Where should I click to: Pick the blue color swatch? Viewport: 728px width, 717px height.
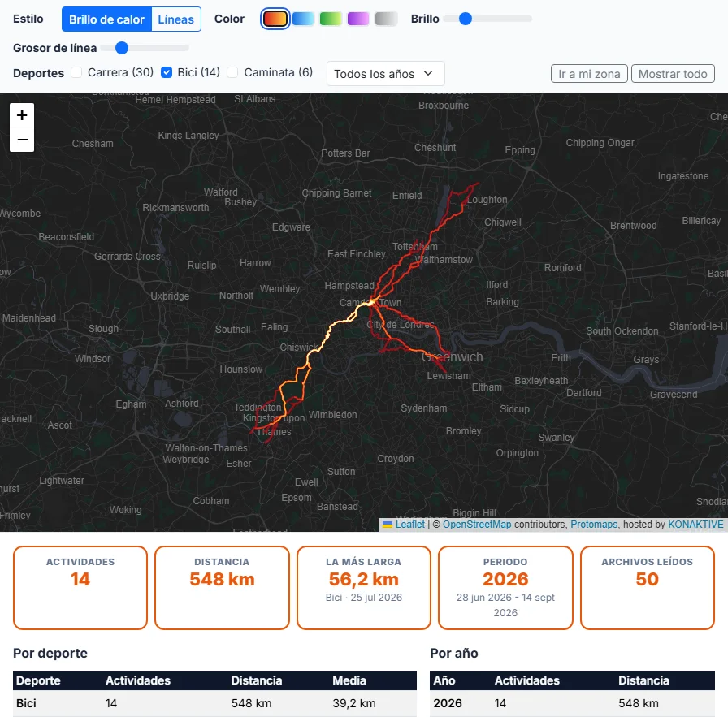[303, 19]
